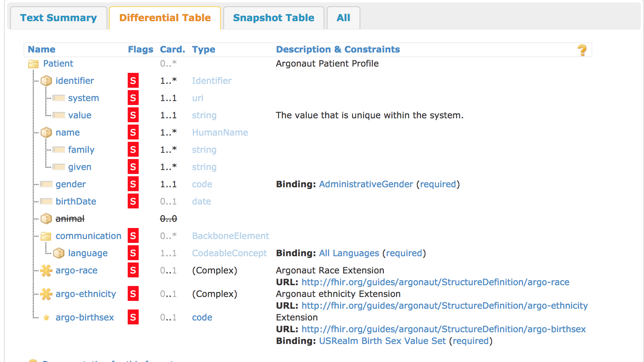
Task: Open the identifier element link
Action: pyautogui.click(x=74, y=81)
